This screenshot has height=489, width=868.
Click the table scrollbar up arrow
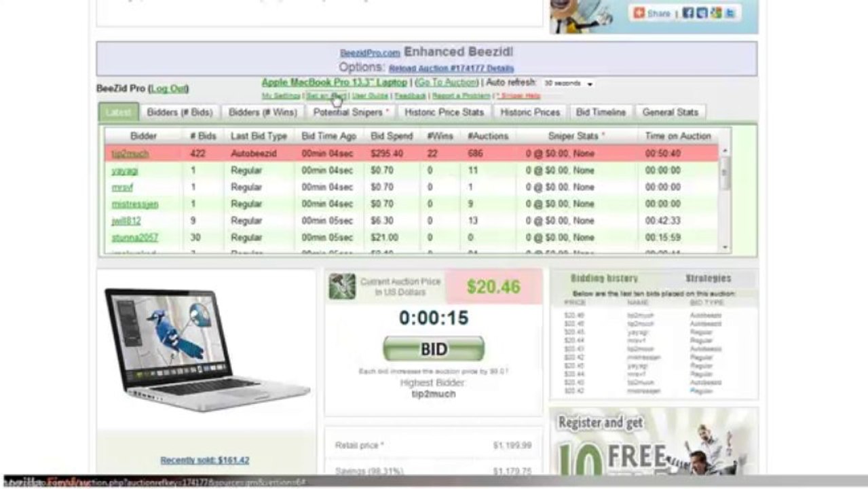click(x=725, y=151)
